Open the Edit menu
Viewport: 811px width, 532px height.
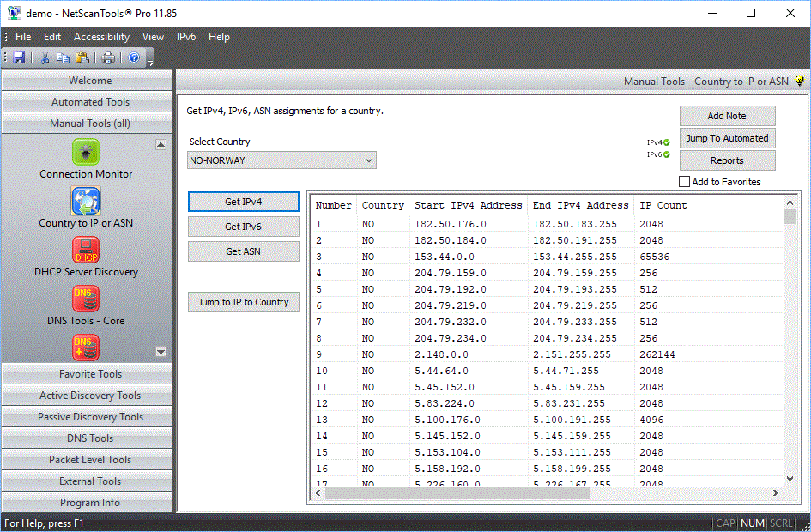coord(52,37)
